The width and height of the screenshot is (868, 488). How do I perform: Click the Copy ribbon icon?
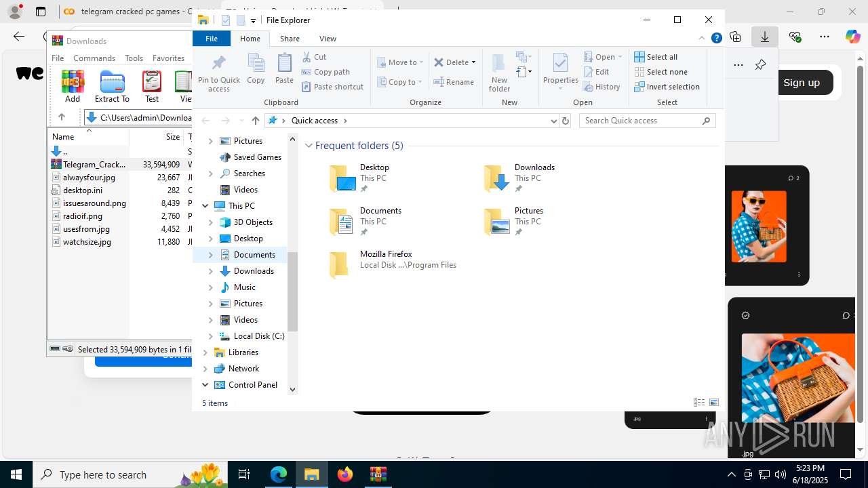pos(256,69)
